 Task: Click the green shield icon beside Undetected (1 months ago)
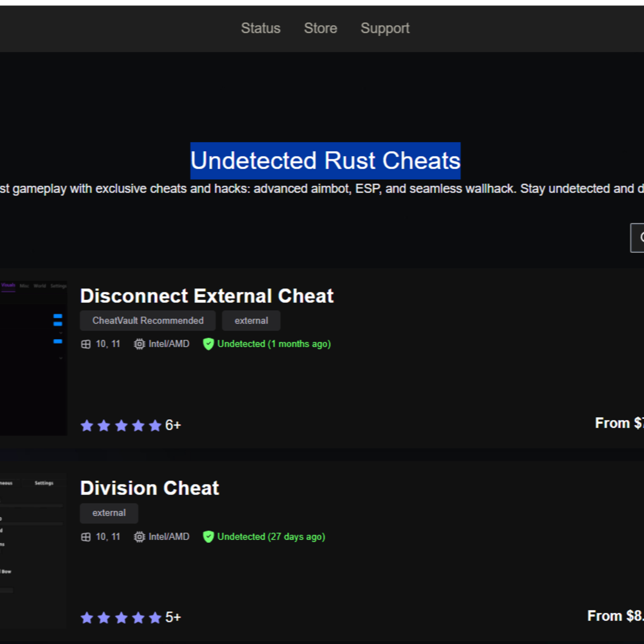(x=208, y=344)
